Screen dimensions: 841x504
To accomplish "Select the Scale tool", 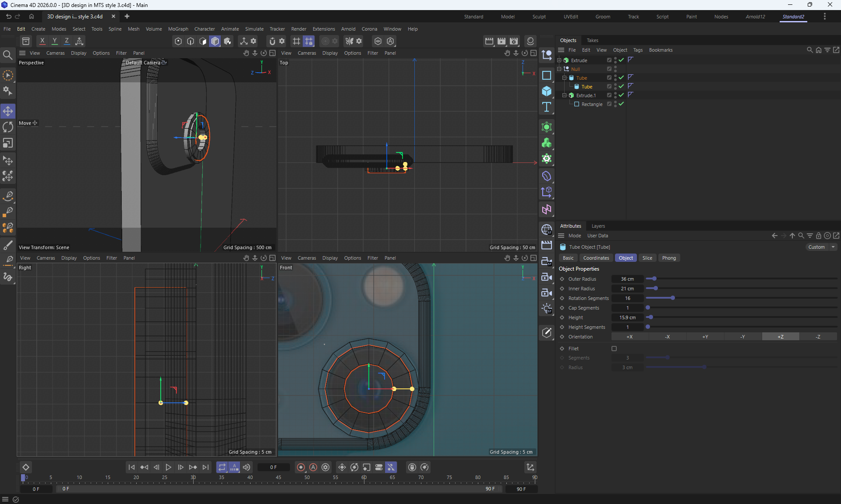I will pyautogui.click(x=8, y=143).
